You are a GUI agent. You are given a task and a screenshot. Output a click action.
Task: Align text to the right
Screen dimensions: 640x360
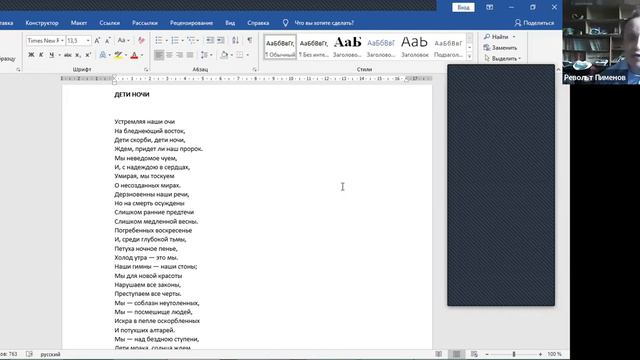point(180,55)
